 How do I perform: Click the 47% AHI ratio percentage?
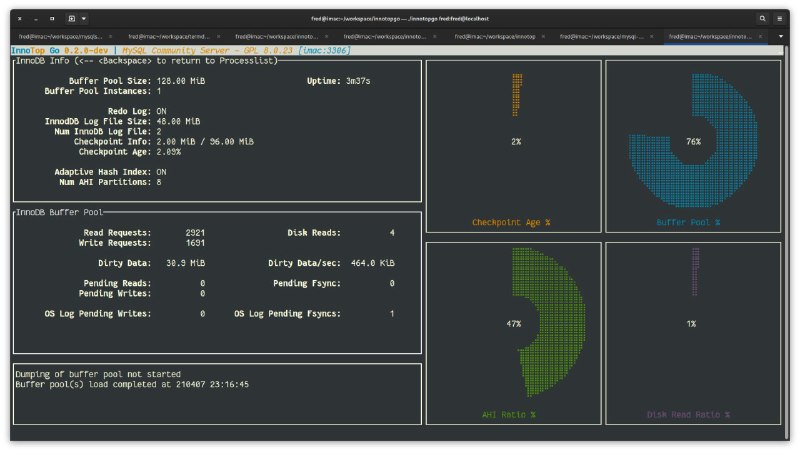[514, 323]
